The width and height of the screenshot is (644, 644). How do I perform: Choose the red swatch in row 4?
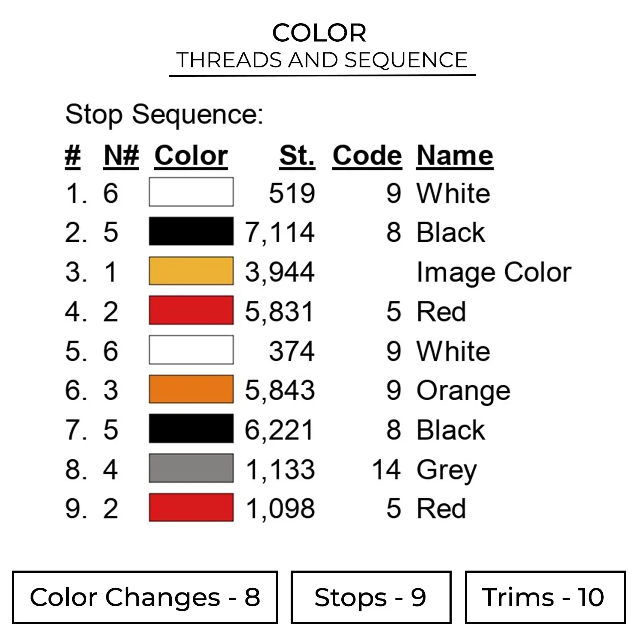[x=191, y=310]
